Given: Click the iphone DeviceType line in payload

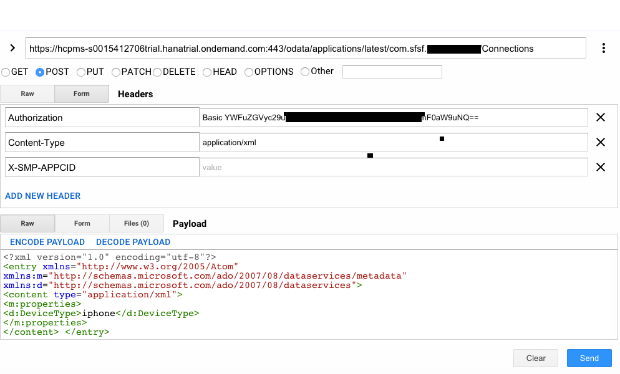Looking at the screenshot, I should pos(101,314).
